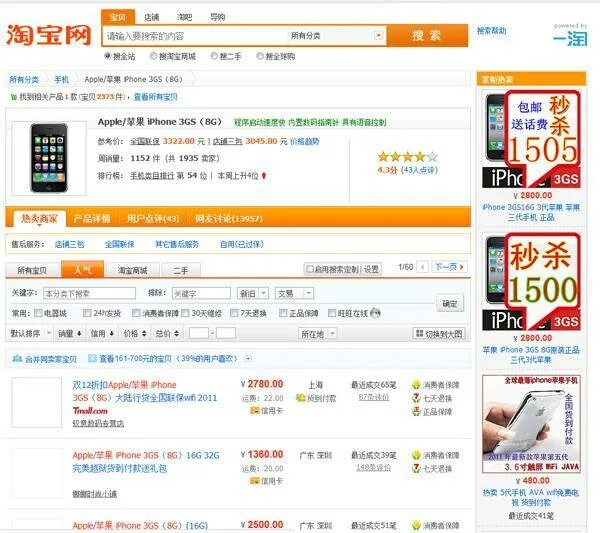Expand arrow after 查看161-700元的宝贝
This screenshot has width=600, height=533.
point(248,359)
